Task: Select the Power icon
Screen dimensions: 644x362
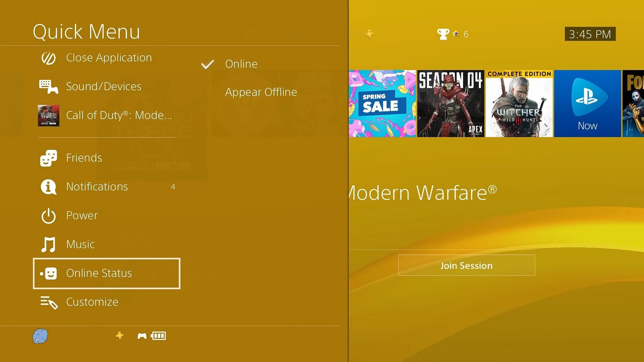Action: tap(49, 215)
